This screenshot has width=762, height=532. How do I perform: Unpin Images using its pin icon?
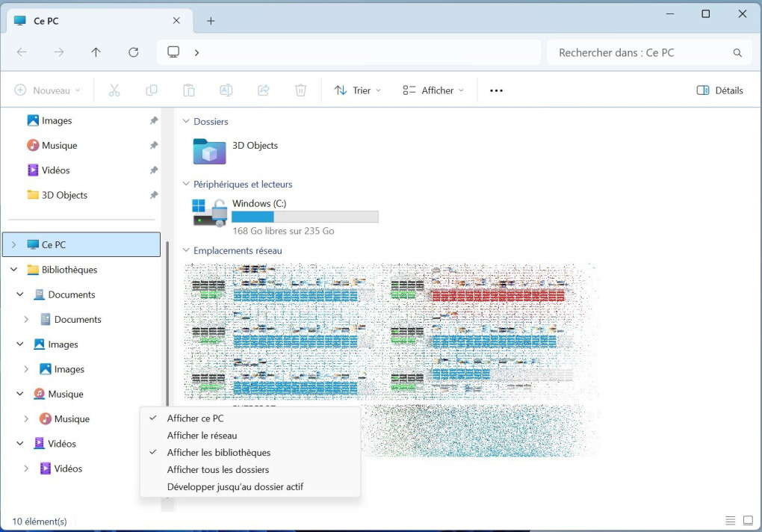(x=154, y=120)
